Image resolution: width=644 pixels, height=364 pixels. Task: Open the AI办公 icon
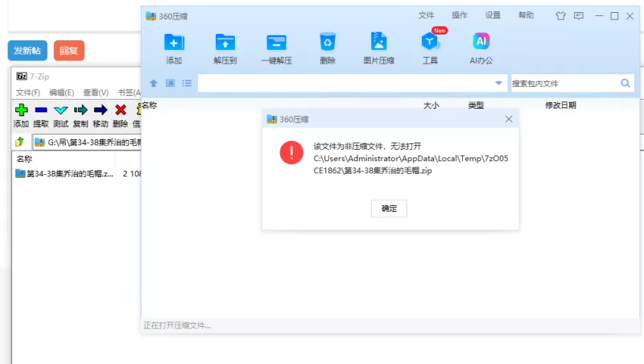click(481, 41)
